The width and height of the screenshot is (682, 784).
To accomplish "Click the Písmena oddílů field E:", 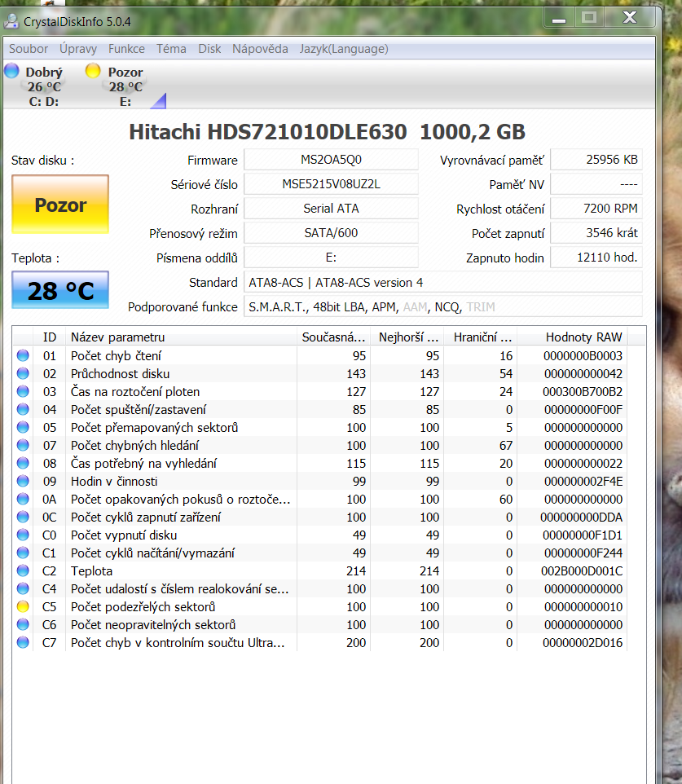I will 331,258.
